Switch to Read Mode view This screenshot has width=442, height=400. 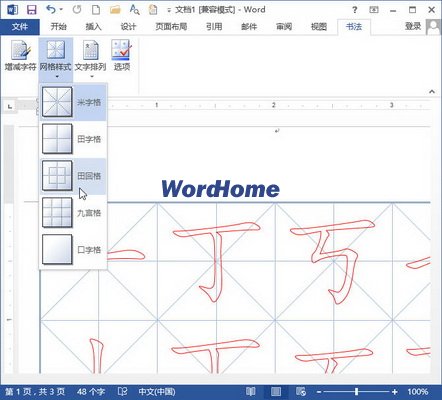[x=251, y=392]
